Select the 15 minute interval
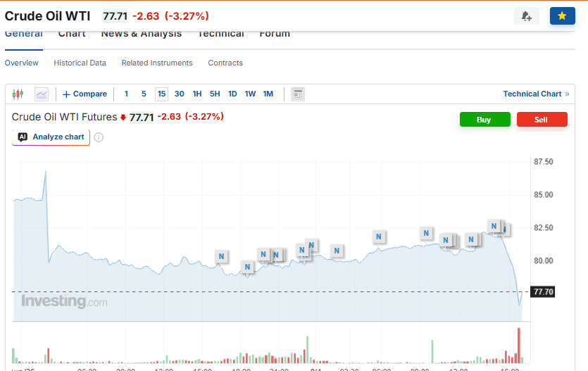Image resolution: width=588 pixels, height=371 pixels. (162, 94)
